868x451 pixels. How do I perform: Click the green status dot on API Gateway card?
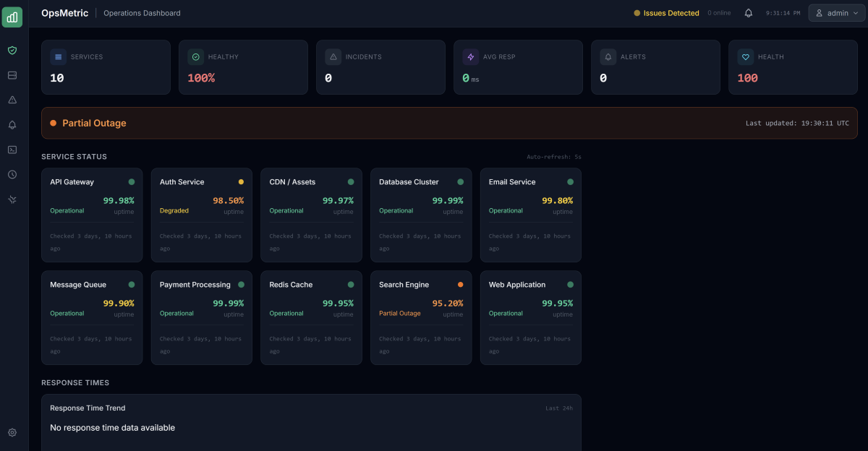click(x=131, y=182)
